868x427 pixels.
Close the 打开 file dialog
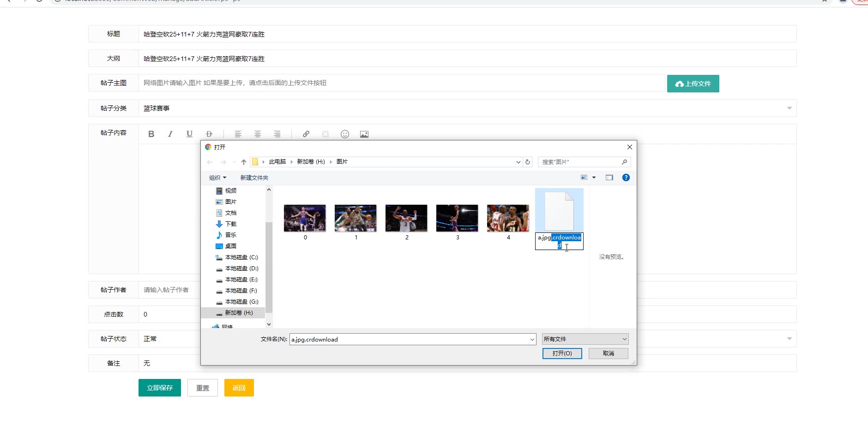coord(630,147)
